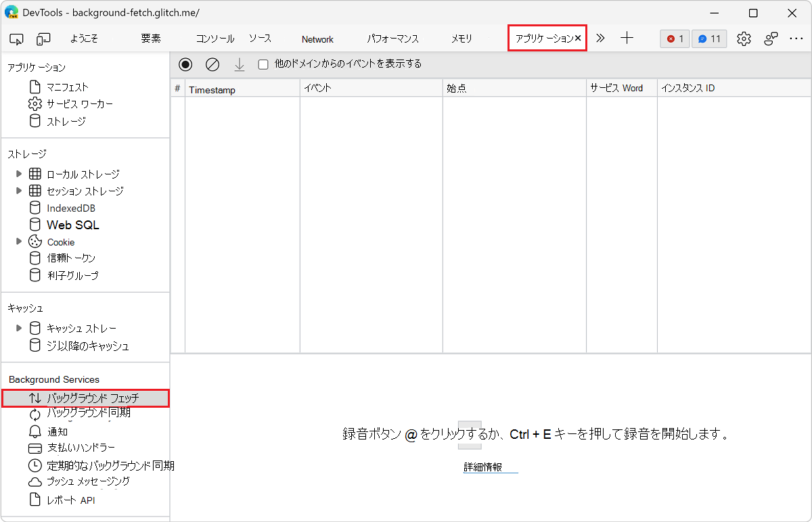Expand the Cookie tree node
Viewport: 812px width, 522px height.
19,241
